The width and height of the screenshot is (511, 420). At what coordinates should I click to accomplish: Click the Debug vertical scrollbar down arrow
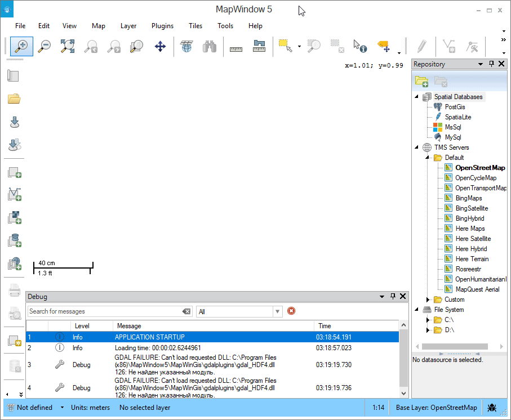pyautogui.click(x=403, y=394)
